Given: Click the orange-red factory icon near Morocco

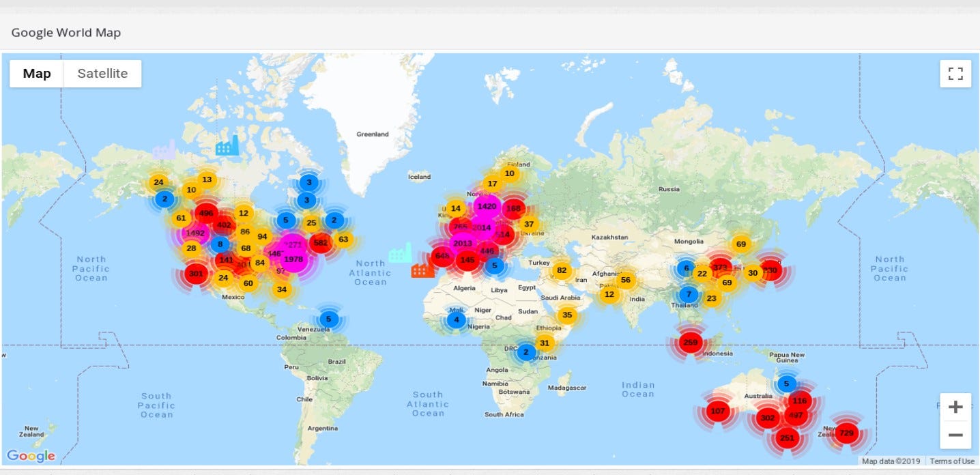Looking at the screenshot, I should [x=422, y=269].
